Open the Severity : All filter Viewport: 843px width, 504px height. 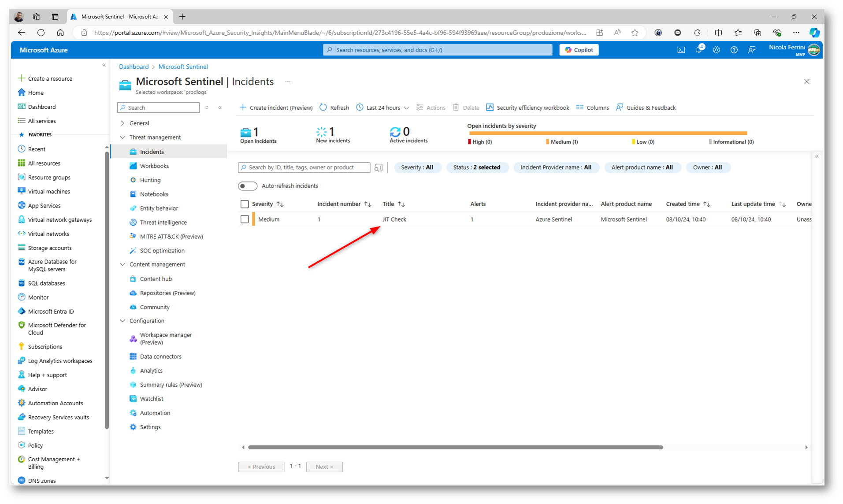[417, 167]
